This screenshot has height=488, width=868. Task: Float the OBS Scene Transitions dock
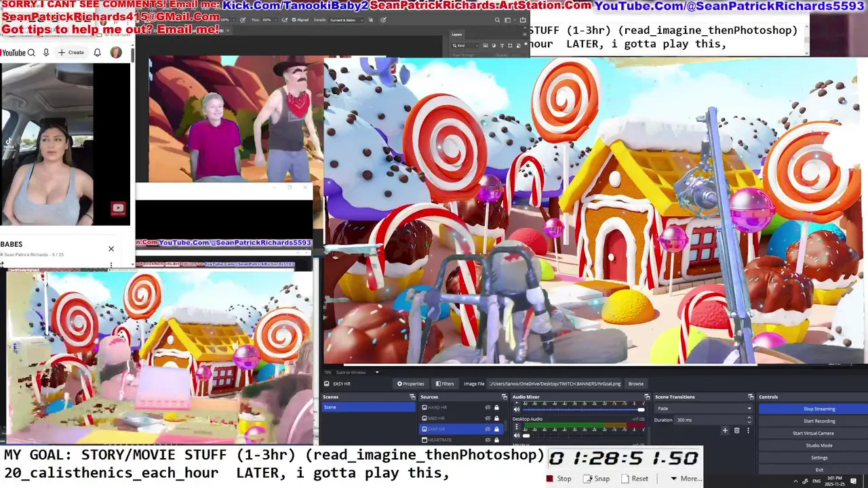click(x=751, y=397)
